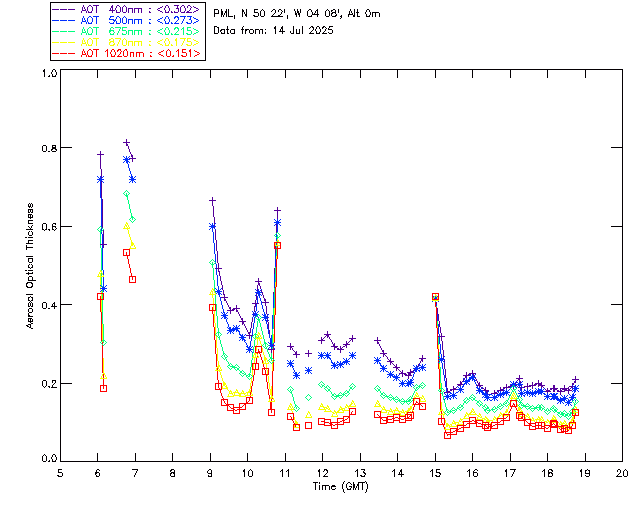
Task: Click the 12 x-axis tick label
Action: point(322,474)
